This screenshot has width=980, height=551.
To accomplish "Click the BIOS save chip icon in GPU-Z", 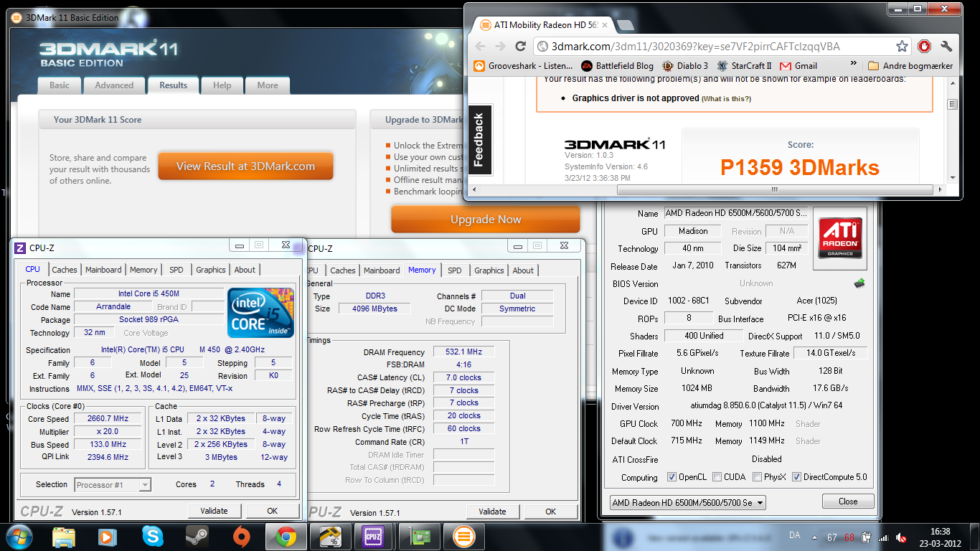I will click(859, 283).
